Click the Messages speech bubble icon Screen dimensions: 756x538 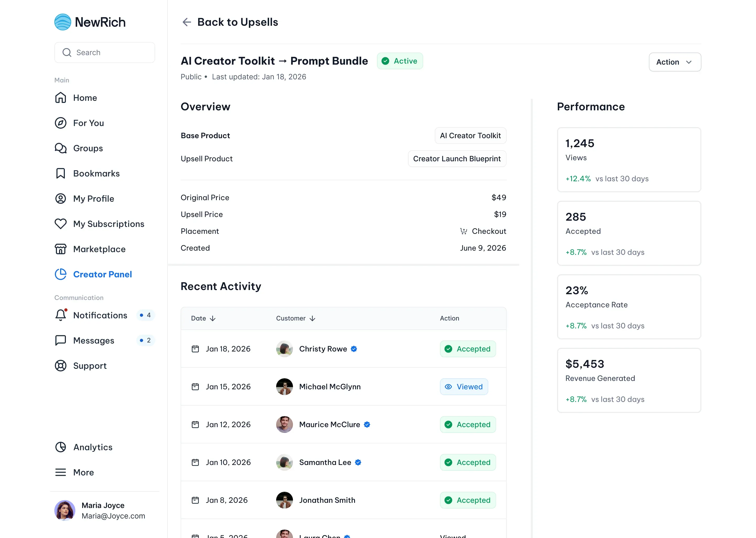[x=61, y=340]
